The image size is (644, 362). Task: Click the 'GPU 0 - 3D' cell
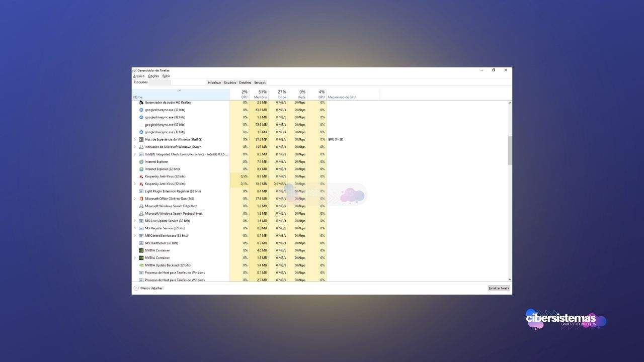(x=336, y=139)
